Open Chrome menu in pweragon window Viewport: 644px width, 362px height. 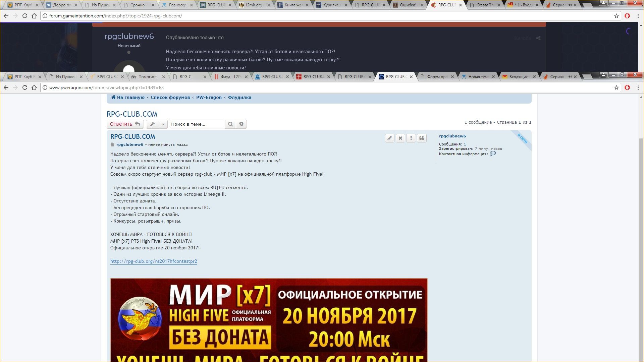pos(638,87)
